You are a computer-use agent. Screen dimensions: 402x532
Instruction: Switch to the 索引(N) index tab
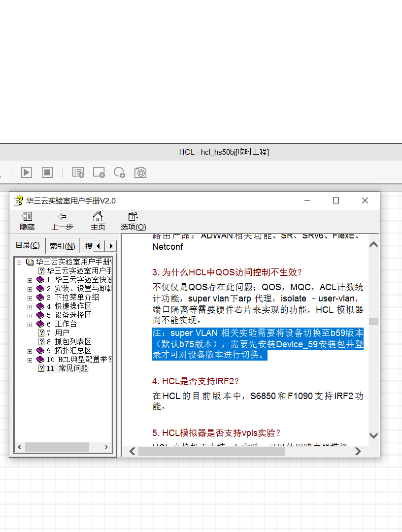63,246
